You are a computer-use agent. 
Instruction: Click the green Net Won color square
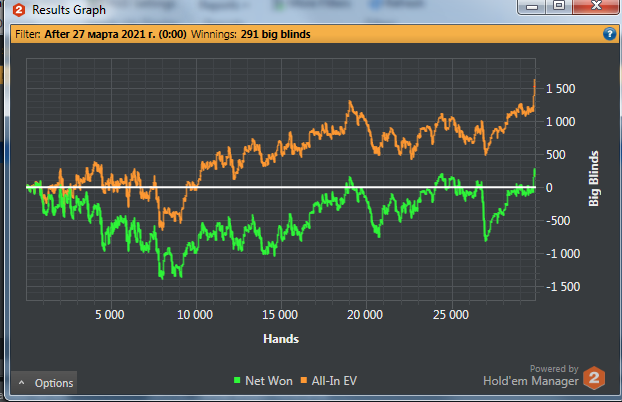coord(237,380)
